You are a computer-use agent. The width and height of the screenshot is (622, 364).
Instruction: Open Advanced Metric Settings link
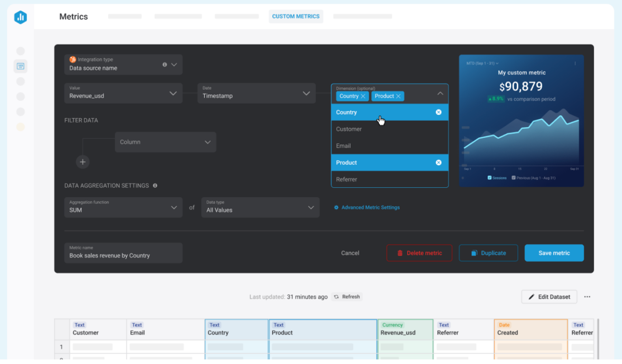[371, 207]
